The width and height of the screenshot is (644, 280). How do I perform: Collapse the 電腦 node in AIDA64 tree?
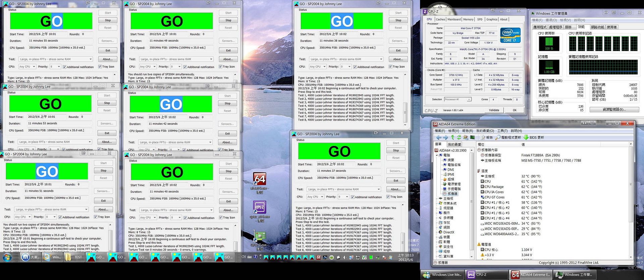pyautogui.click(x=437, y=155)
